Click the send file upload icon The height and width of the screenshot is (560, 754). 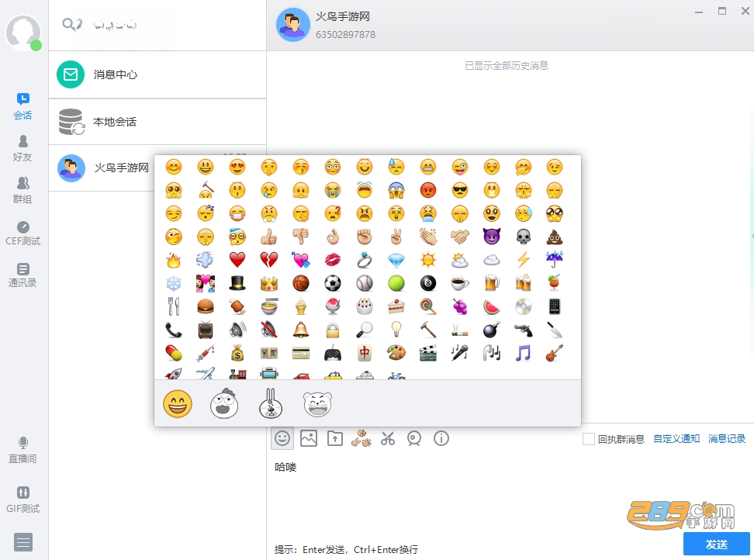[335, 438]
